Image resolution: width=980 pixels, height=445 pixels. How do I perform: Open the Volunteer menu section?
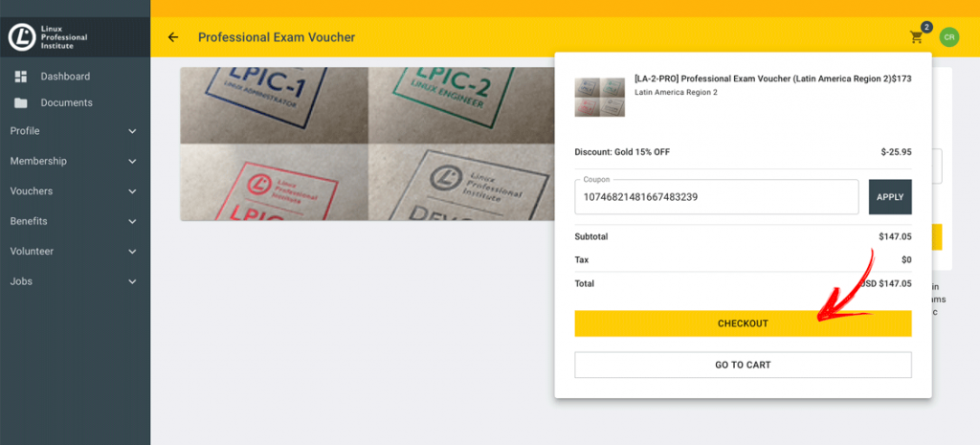pos(75,252)
